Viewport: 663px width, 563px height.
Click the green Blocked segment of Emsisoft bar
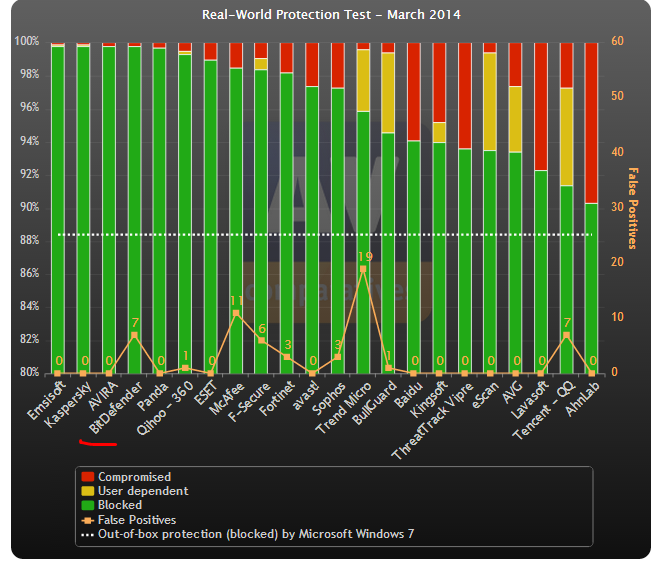tap(58, 210)
